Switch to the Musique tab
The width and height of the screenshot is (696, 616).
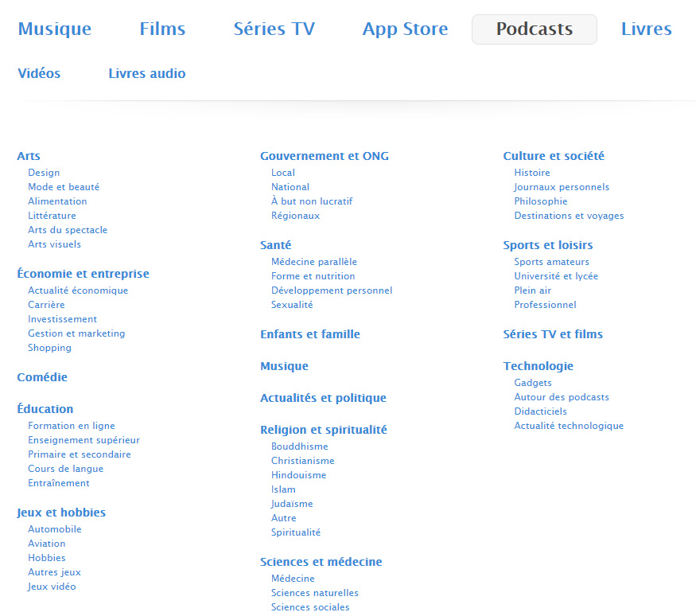point(54,29)
